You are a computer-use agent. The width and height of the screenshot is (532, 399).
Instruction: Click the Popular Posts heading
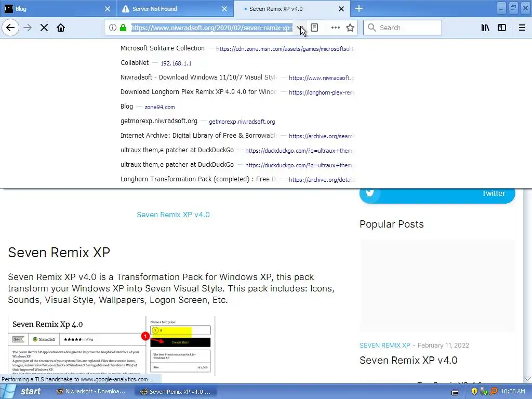[x=392, y=224]
